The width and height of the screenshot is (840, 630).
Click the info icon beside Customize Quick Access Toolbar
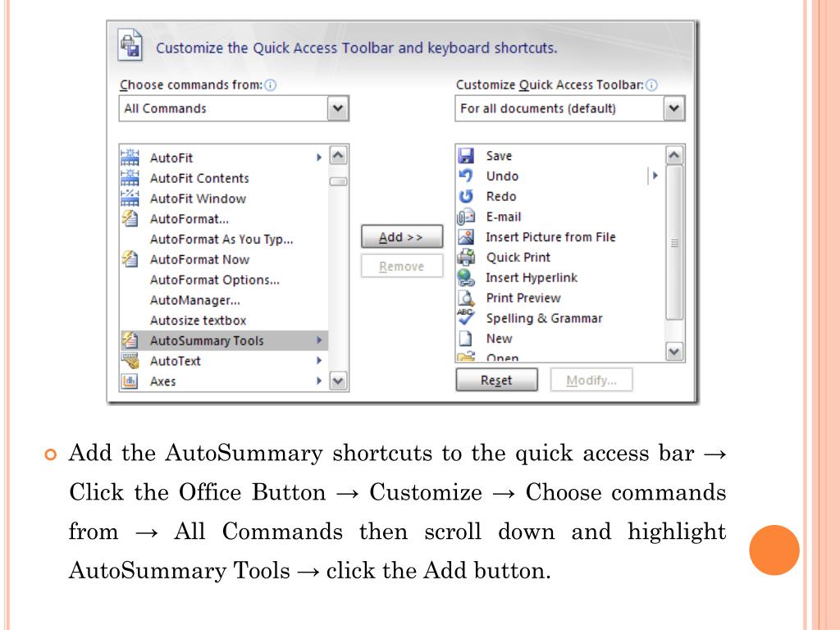pos(651,85)
